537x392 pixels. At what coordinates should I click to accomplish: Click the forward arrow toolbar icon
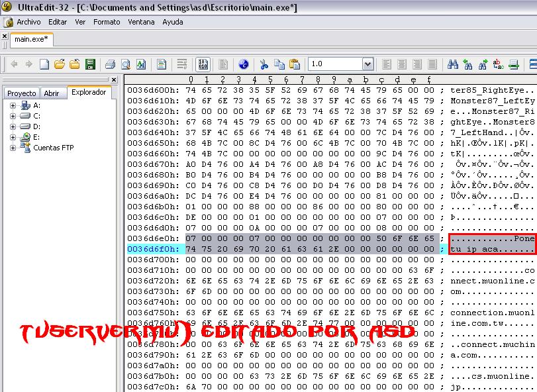coord(28,64)
